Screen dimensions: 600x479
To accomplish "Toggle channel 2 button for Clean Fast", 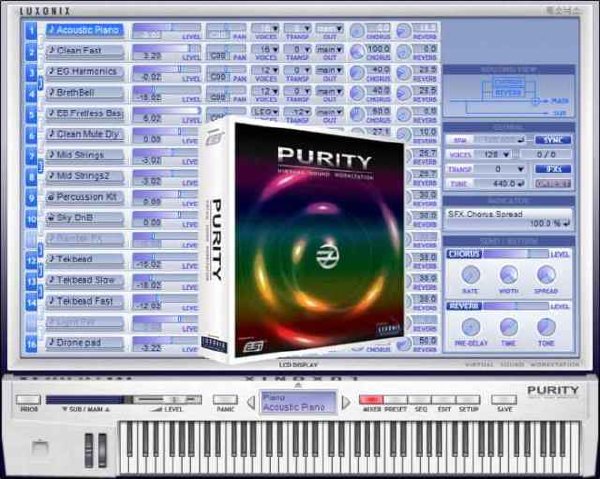I will point(31,51).
